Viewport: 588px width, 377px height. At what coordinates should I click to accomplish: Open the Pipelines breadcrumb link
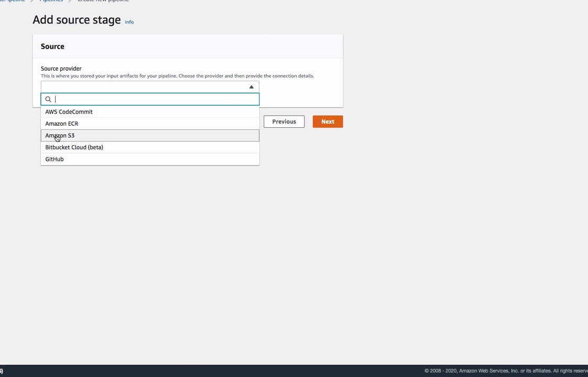(x=51, y=1)
